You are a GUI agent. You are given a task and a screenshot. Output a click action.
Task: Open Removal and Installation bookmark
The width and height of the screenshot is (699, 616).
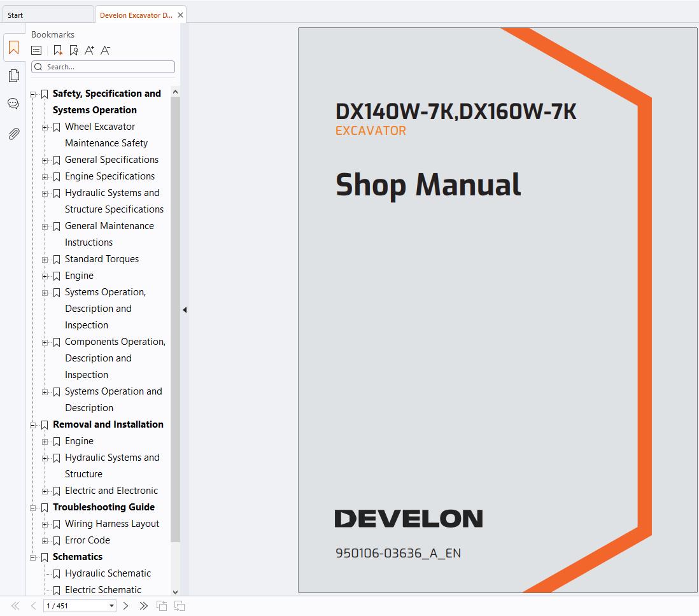(x=108, y=424)
